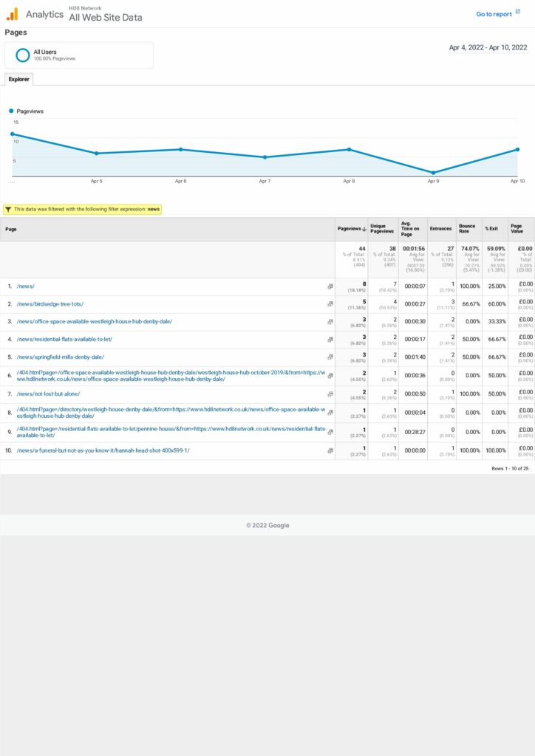This screenshot has width=535, height=756.
Task: Click the Bounce Rate column header
Action: pos(467,229)
